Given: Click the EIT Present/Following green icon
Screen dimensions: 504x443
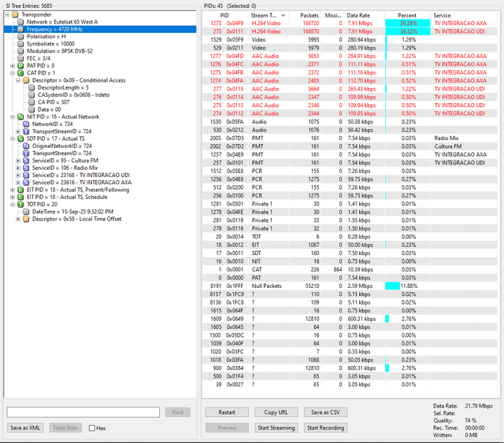Looking at the screenshot, I should coord(20,190).
